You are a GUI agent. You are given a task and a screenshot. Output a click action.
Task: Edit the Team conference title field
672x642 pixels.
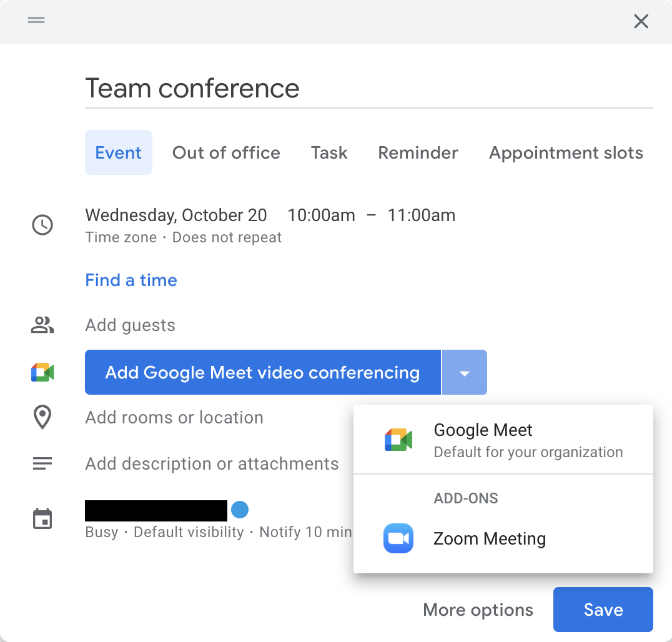click(368, 89)
